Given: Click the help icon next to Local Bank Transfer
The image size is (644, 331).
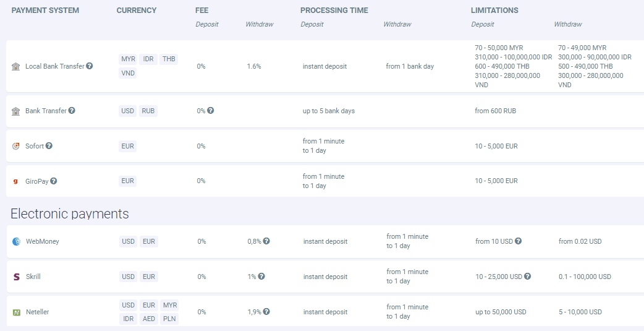Looking at the screenshot, I should (x=90, y=66).
